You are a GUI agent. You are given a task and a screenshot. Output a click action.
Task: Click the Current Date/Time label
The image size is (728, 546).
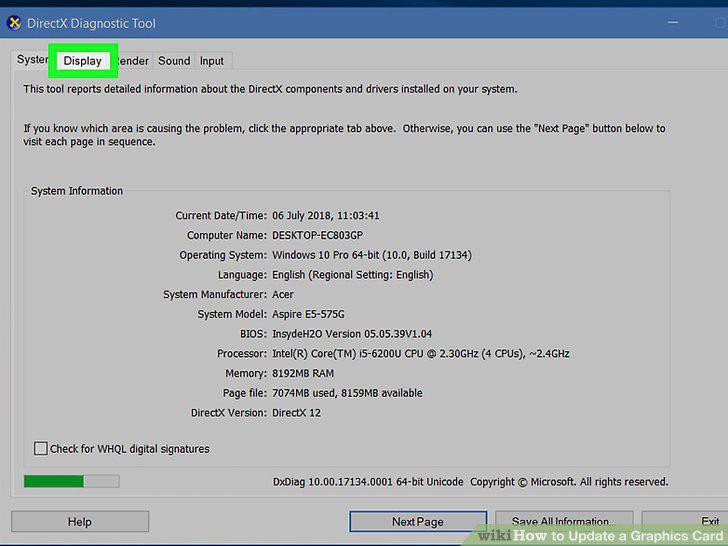[221, 215]
